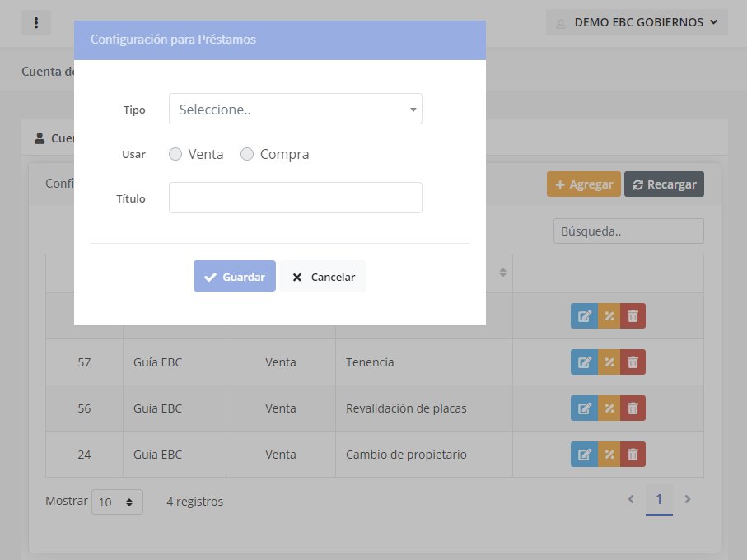
Task: Click the percent icon for Tenencia row
Action: click(x=609, y=362)
